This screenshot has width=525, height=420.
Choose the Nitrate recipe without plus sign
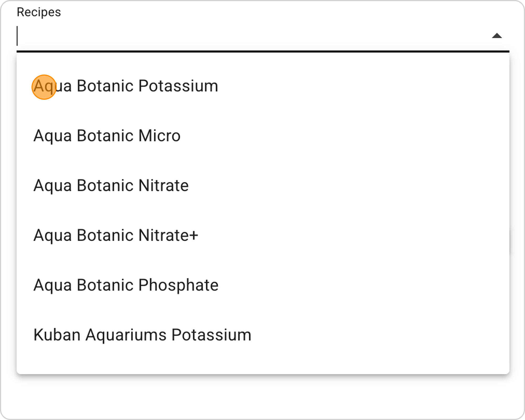click(111, 186)
